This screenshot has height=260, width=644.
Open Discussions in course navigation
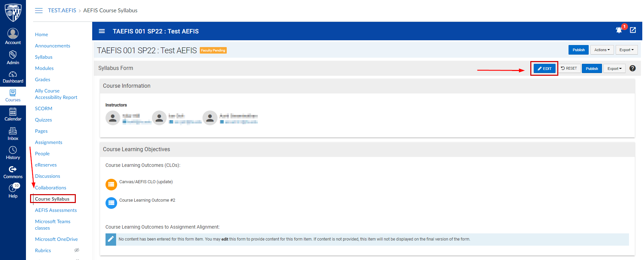[x=47, y=176]
